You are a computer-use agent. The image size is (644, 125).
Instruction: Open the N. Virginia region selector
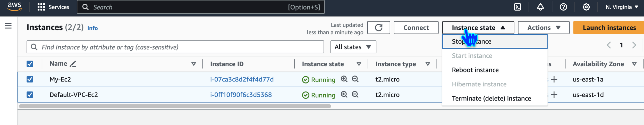pos(622,7)
